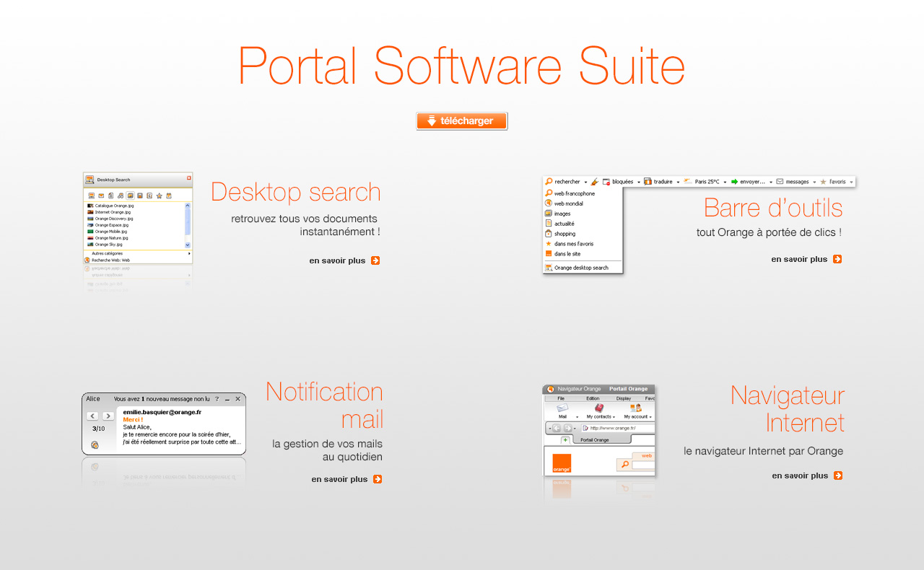This screenshot has height=570, width=924.
Task: Click the results list scrollbar up arrow
Action: coord(188,206)
